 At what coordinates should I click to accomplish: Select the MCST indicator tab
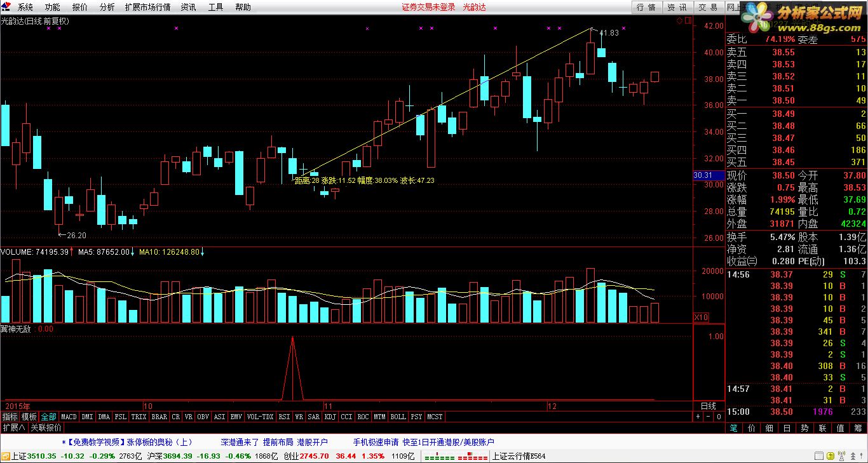(435, 417)
